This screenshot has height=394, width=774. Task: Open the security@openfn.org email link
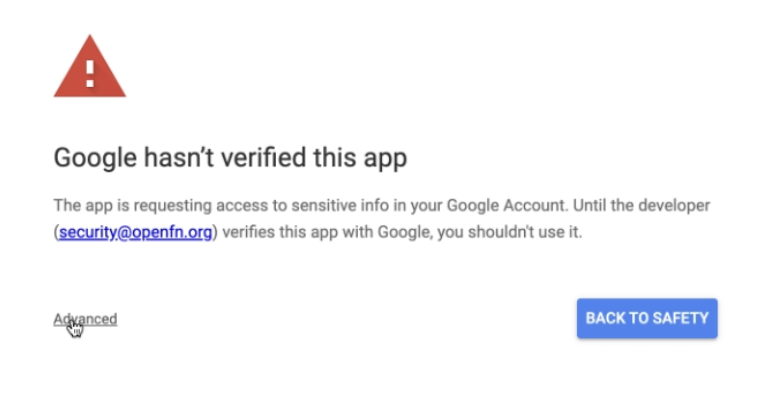(136, 232)
